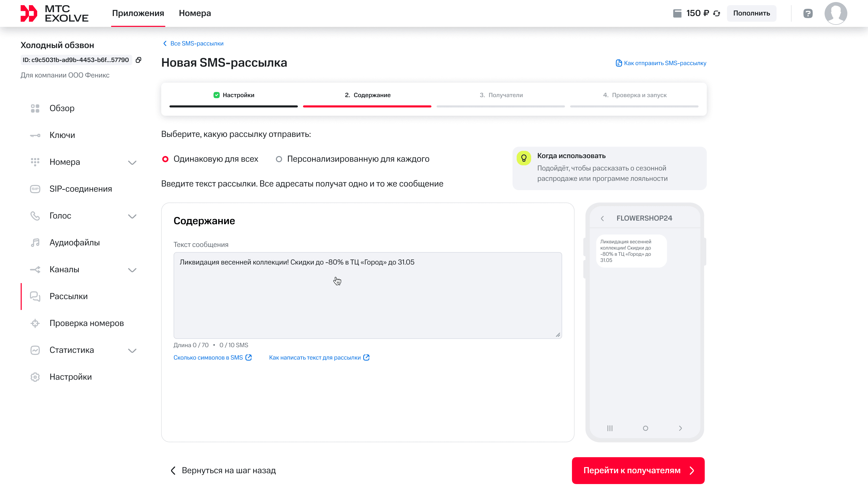Go to the Настройки step
This screenshot has height=498, width=868.
[x=234, y=95]
